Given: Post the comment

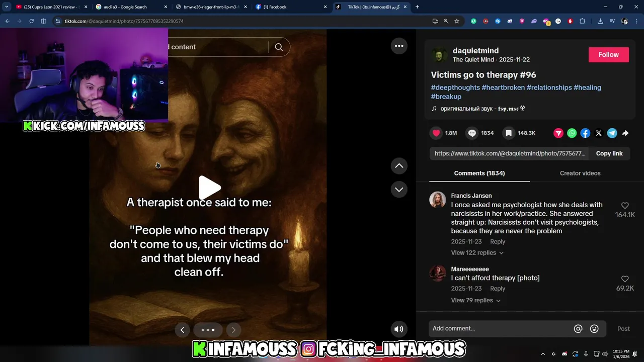Looking at the screenshot, I should 623,329.
